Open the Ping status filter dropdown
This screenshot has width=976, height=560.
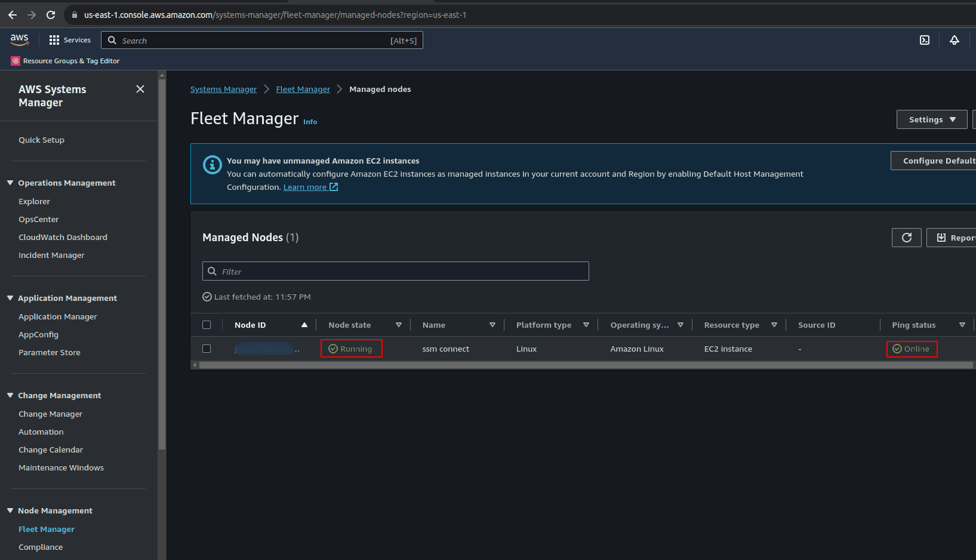click(x=962, y=325)
